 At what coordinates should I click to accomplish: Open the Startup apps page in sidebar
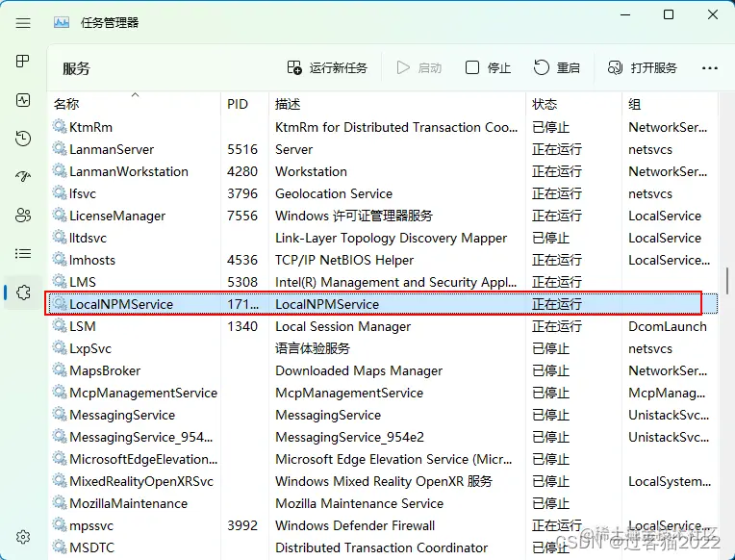(23, 177)
